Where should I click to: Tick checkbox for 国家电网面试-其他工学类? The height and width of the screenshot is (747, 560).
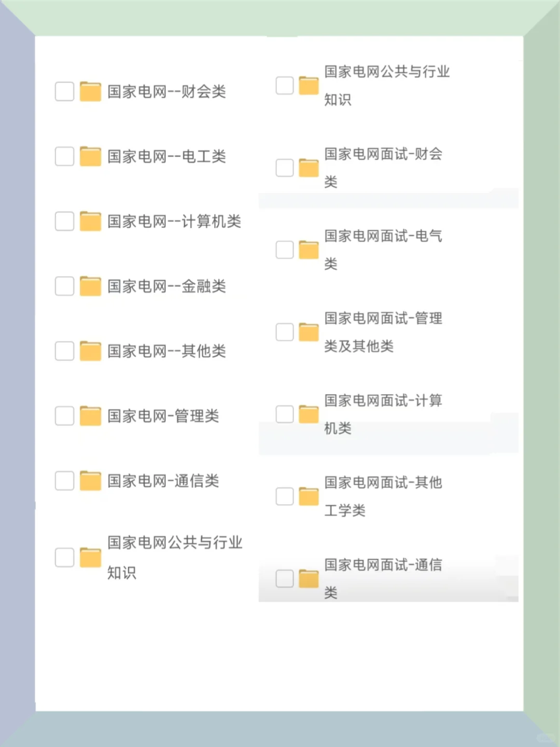pos(285,496)
